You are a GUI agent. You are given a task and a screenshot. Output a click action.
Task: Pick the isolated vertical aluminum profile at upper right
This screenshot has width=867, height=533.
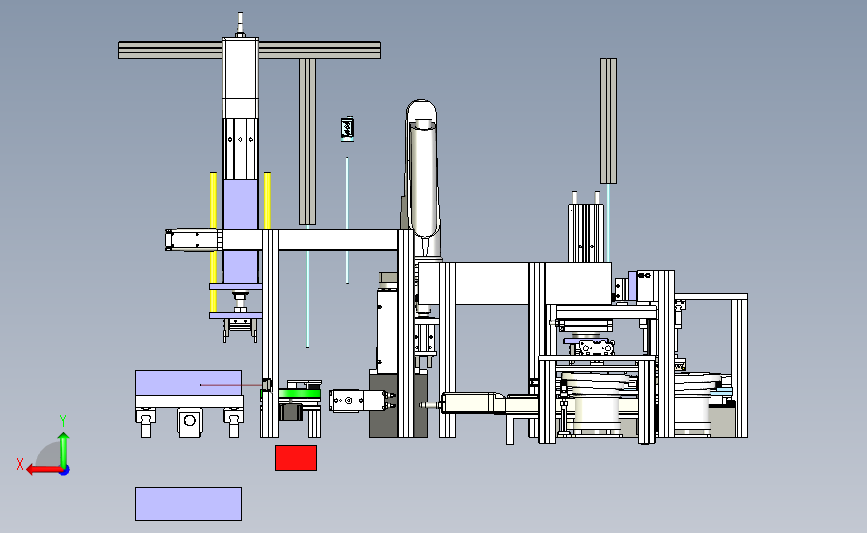(x=608, y=121)
